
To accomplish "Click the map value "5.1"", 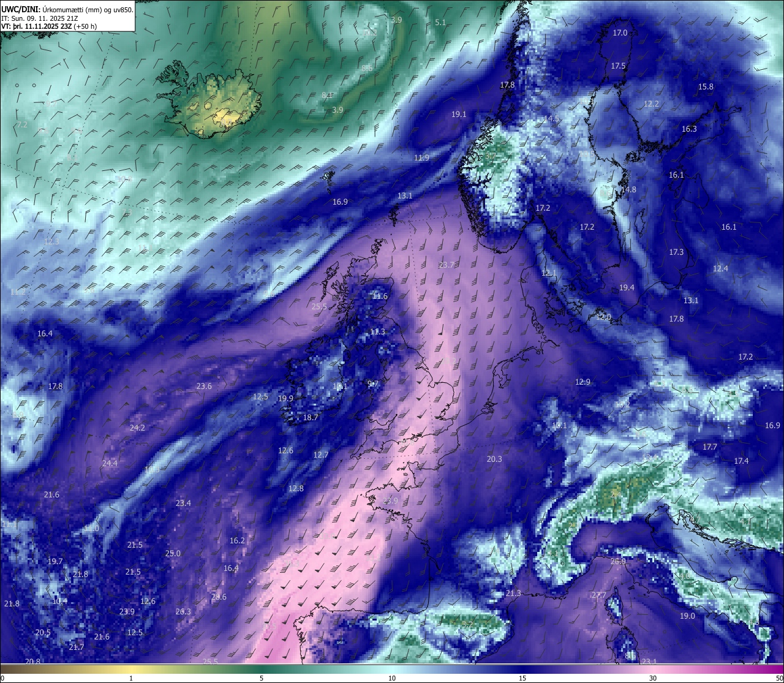I will coord(440,23).
